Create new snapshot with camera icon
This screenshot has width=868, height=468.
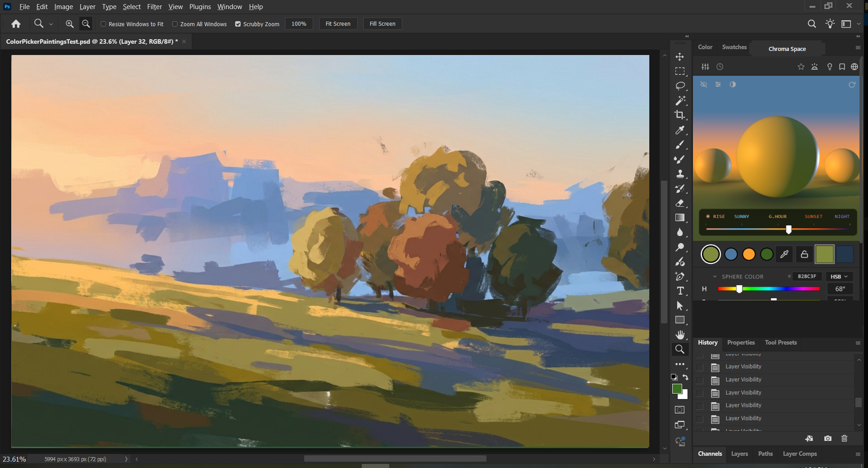pos(828,438)
